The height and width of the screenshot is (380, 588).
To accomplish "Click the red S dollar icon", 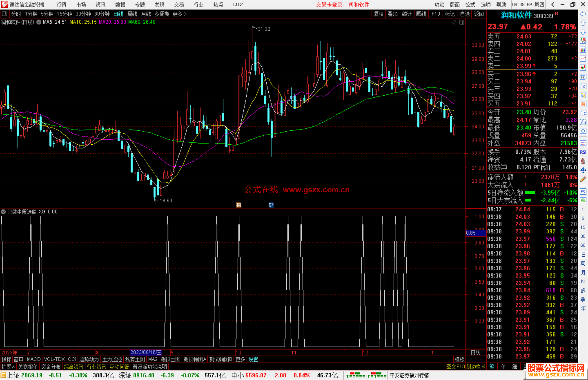I will [583, 161].
